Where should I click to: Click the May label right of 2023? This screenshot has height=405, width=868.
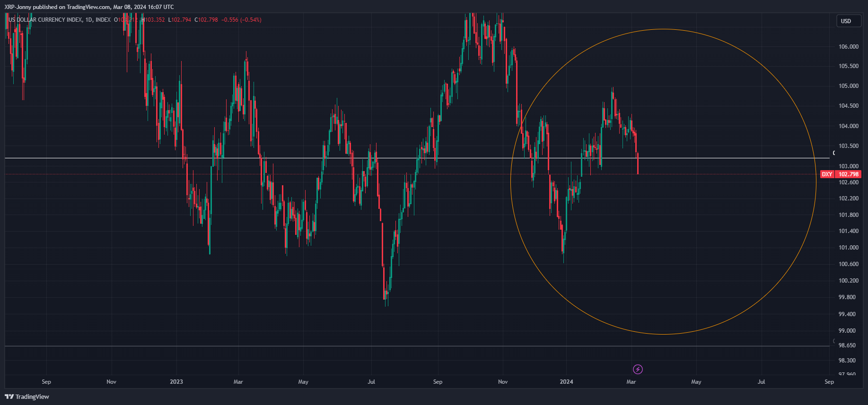pyautogui.click(x=303, y=382)
